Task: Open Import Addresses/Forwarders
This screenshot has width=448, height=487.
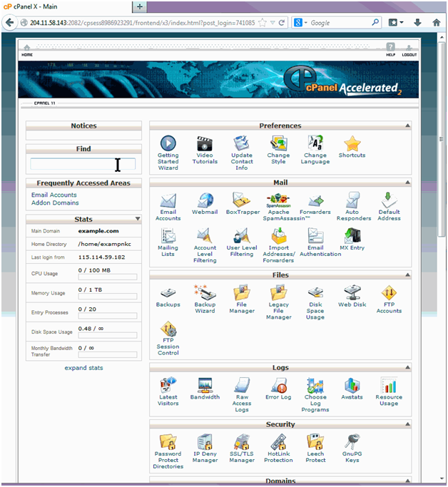Action: coord(279,245)
